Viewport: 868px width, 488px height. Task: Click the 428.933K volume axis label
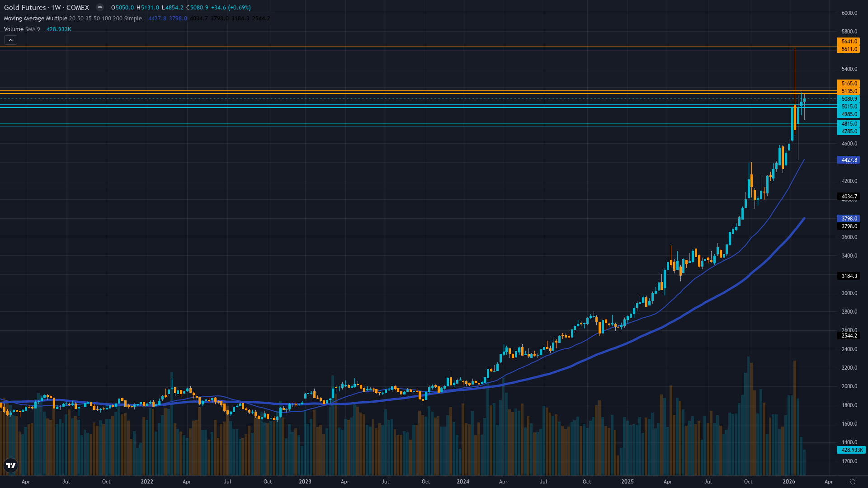point(852,450)
